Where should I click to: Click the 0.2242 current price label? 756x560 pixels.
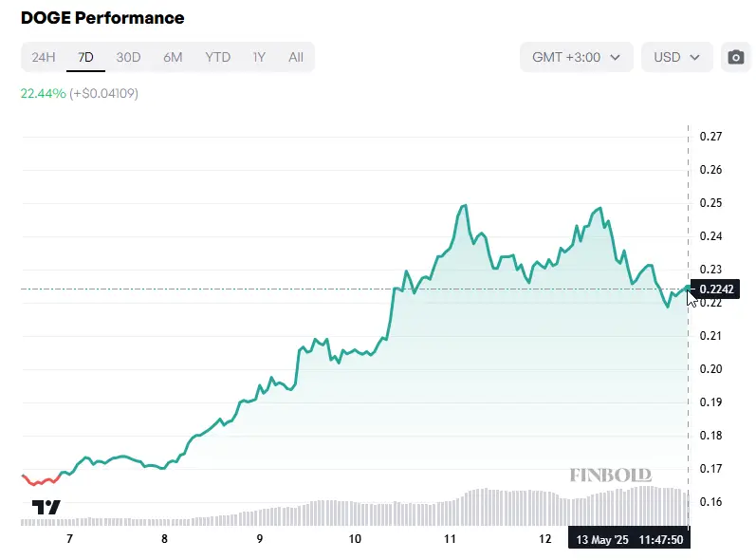(x=715, y=289)
